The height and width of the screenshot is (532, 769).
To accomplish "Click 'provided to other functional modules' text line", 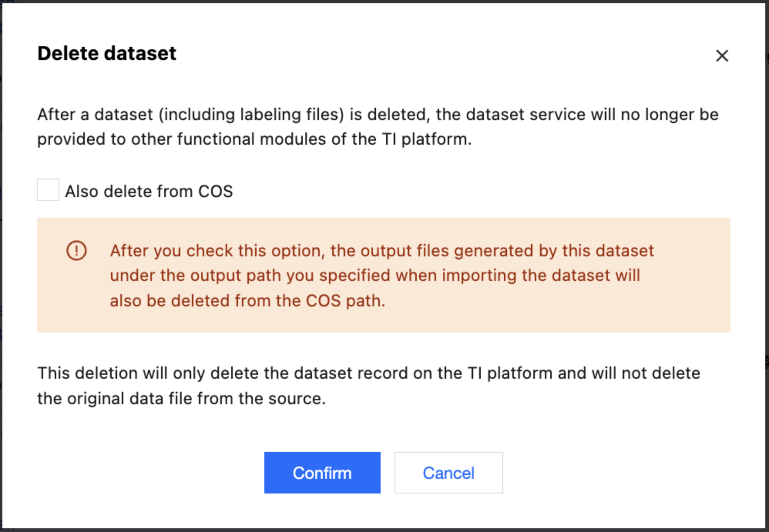I will (254, 139).
